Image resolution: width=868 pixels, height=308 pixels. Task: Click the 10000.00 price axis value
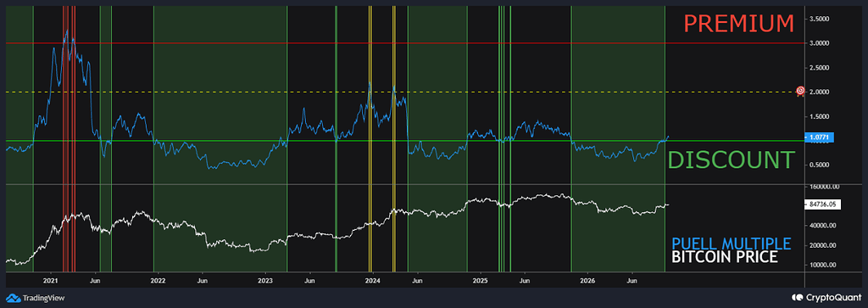pyautogui.click(x=823, y=266)
